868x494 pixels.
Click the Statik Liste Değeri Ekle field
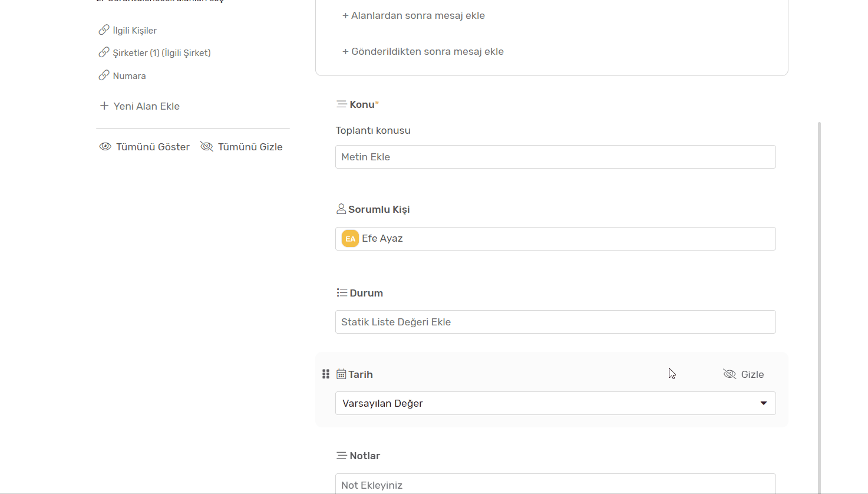(556, 322)
